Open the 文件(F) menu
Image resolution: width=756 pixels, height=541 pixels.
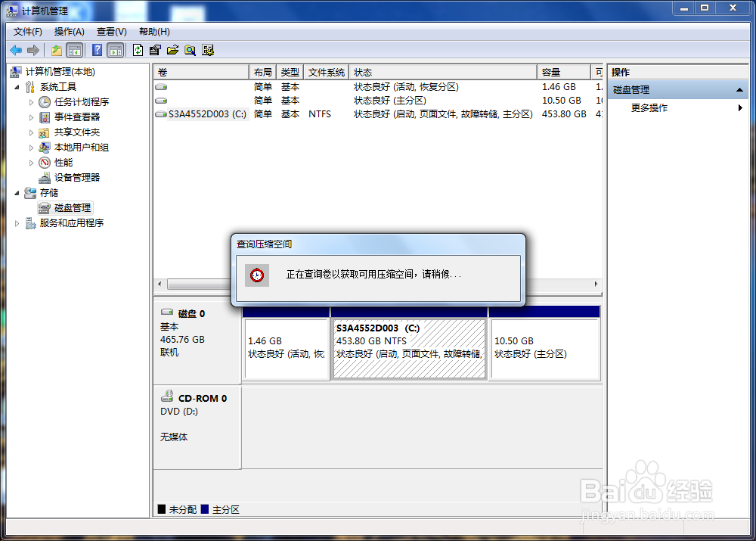point(27,32)
